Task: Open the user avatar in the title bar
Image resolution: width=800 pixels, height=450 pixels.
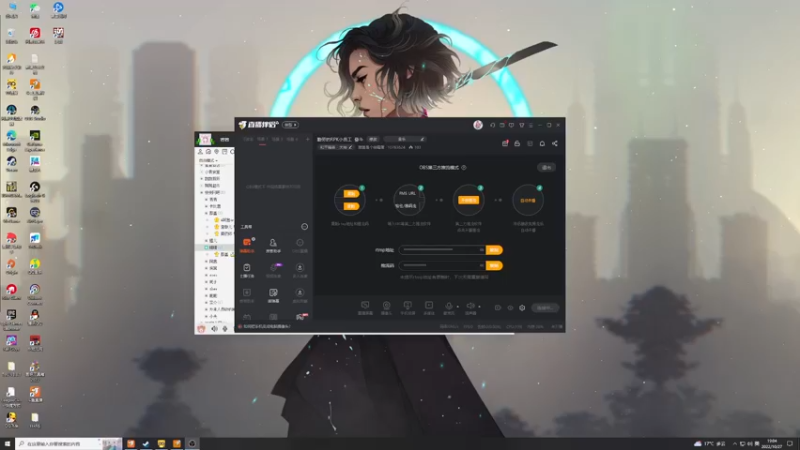Action: (x=478, y=125)
